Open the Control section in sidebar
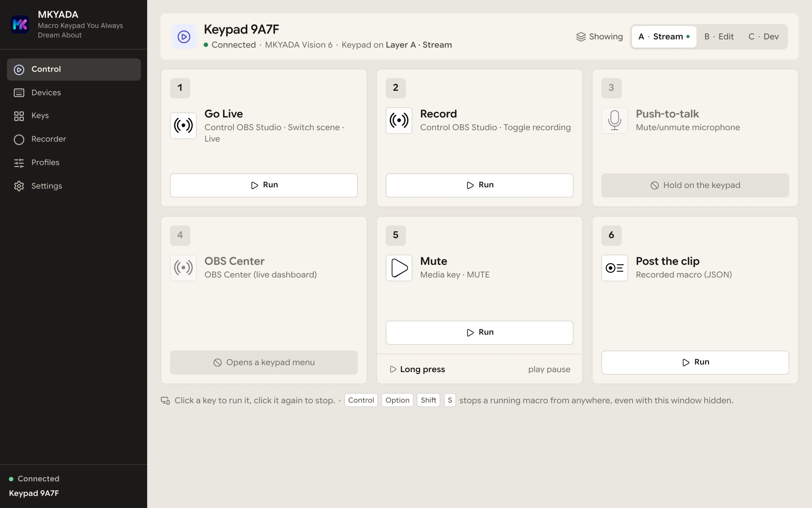Image resolution: width=812 pixels, height=508 pixels. click(x=74, y=69)
